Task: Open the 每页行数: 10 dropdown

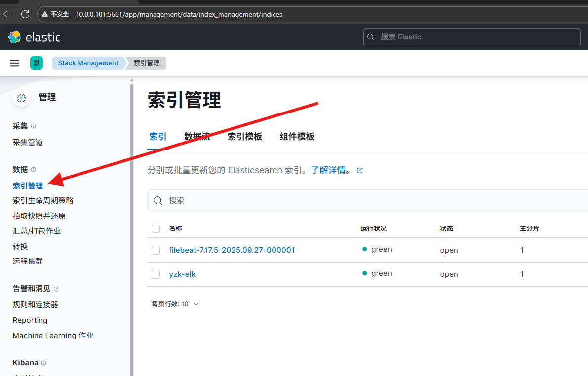Action: click(x=175, y=304)
